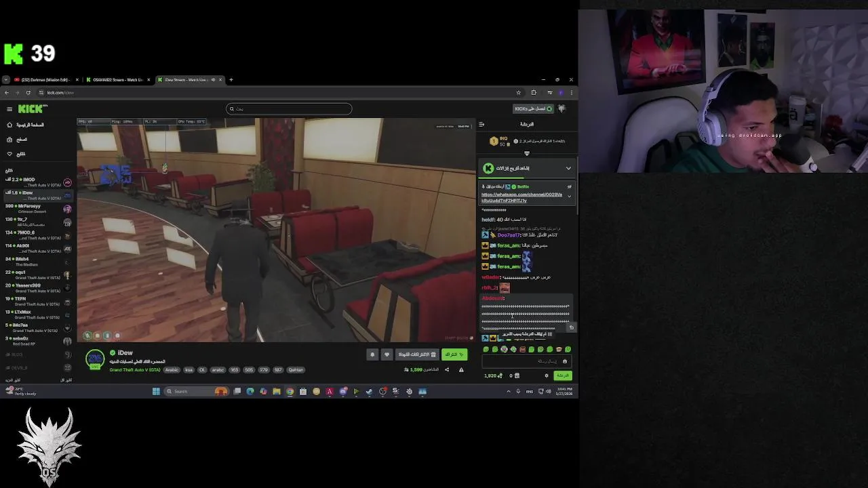Open LTxMax channel in sidebar list
The width and height of the screenshot is (868, 488).
[39, 314]
